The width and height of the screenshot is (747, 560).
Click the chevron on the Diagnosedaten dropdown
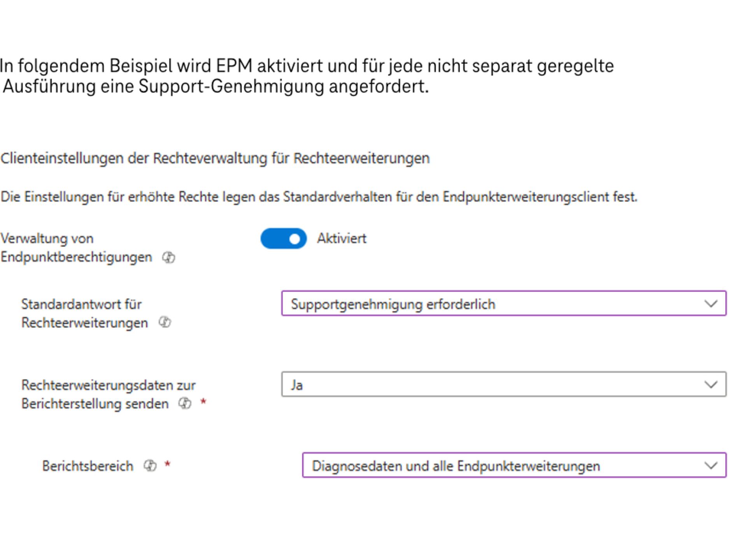(711, 465)
